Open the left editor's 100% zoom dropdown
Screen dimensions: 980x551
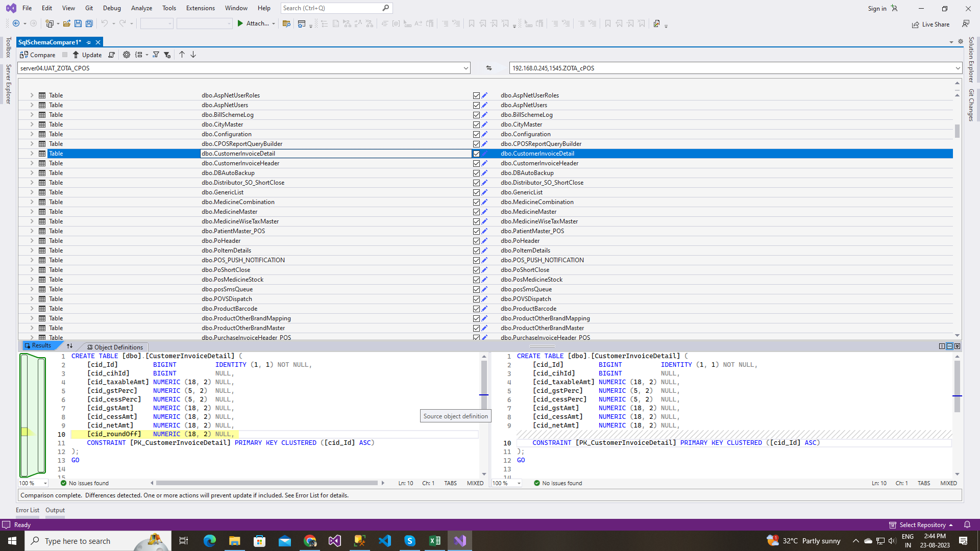pos(45,483)
